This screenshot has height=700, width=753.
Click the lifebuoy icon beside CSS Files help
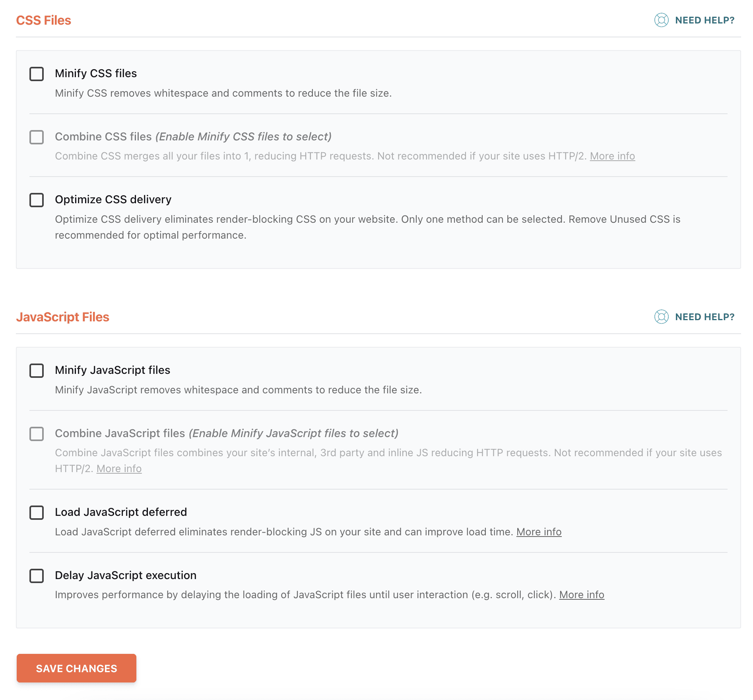(x=661, y=20)
